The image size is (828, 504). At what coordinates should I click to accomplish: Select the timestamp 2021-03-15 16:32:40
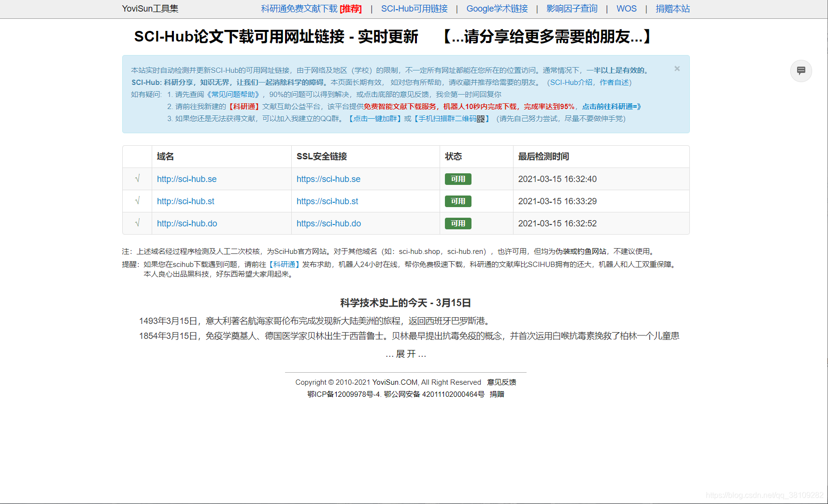click(x=557, y=179)
